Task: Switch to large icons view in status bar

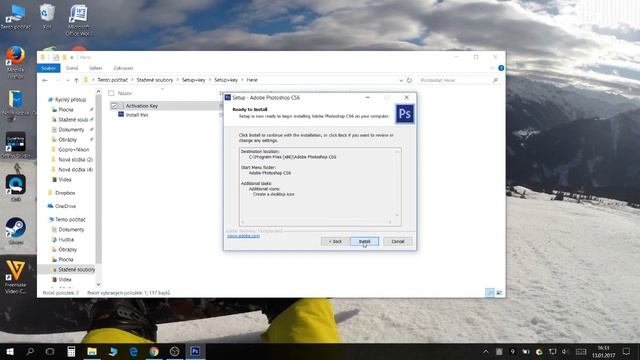Action: (x=499, y=293)
